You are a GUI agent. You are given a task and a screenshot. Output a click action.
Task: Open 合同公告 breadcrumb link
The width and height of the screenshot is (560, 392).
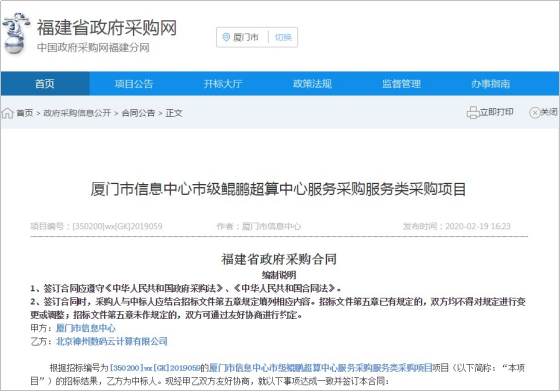138,113
